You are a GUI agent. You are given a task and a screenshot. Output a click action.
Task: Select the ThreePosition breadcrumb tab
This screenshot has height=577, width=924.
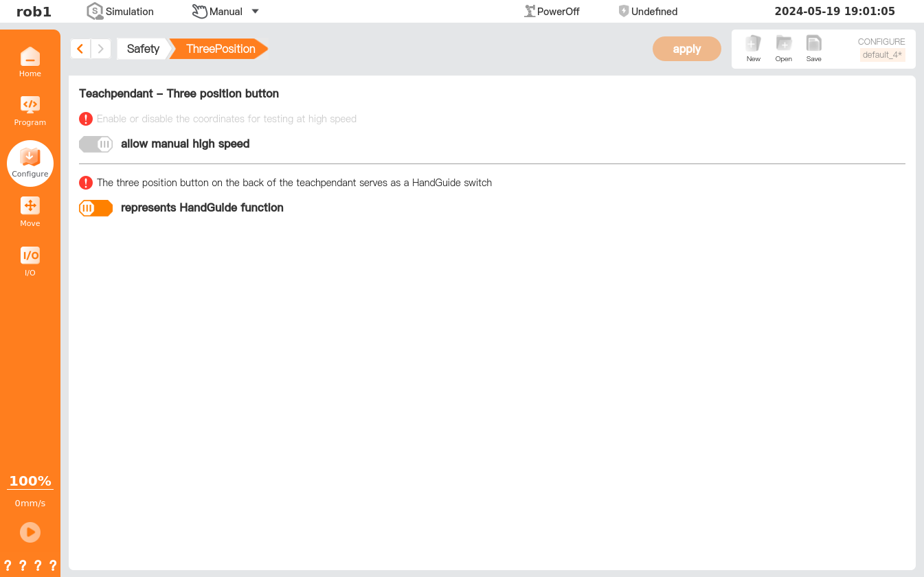pos(221,49)
